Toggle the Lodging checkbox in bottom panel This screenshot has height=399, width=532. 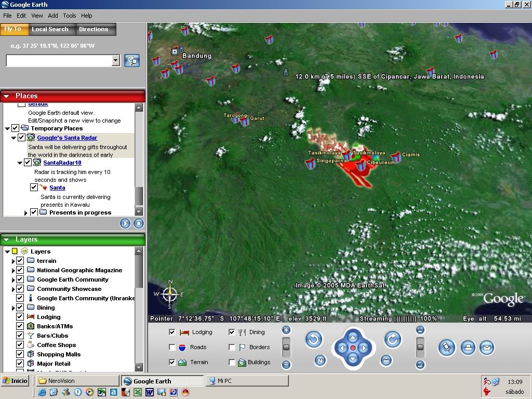tap(172, 332)
